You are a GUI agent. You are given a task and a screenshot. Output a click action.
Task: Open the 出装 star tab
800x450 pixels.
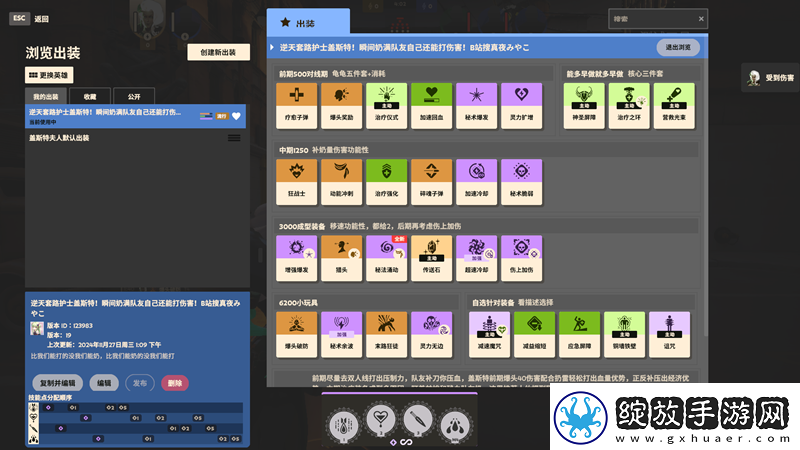(308, 22)
